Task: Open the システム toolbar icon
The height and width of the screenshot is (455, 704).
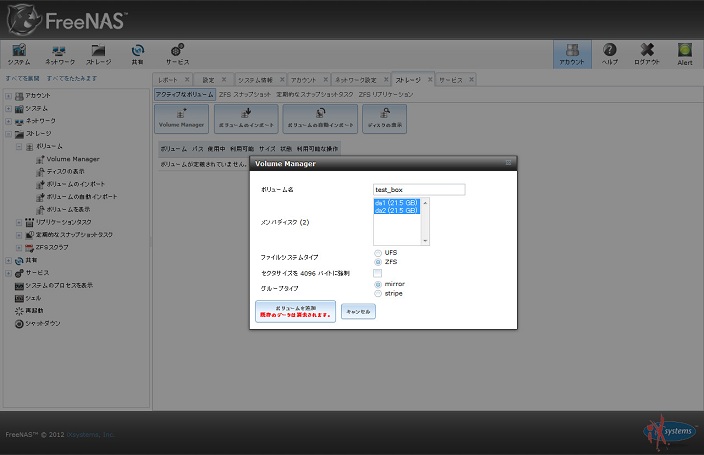Action: (19, 54)
